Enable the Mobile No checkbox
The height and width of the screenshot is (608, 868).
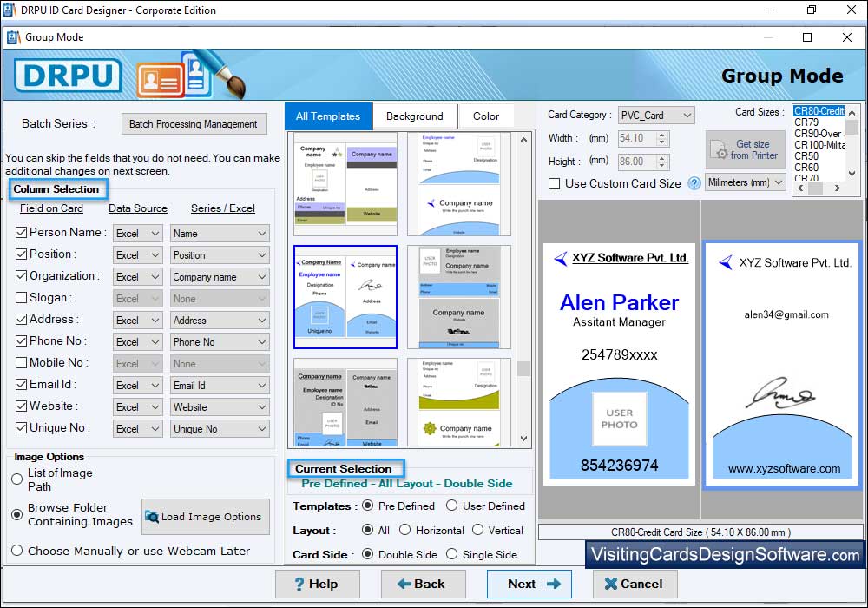coord(21,363)
